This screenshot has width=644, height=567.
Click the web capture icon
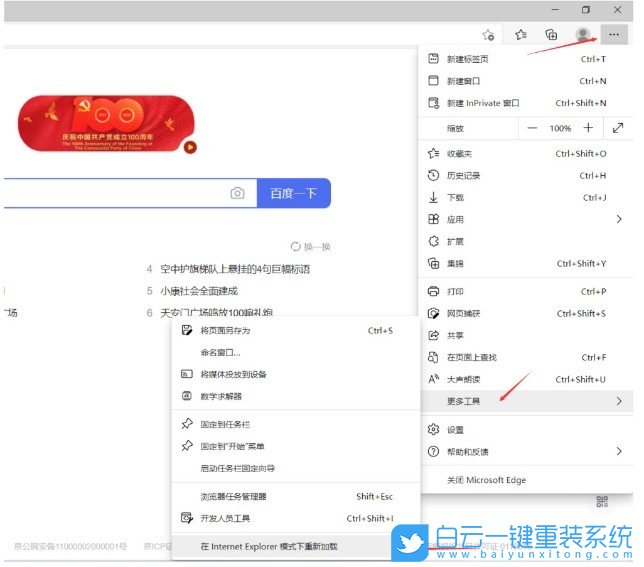coord(433,313)
